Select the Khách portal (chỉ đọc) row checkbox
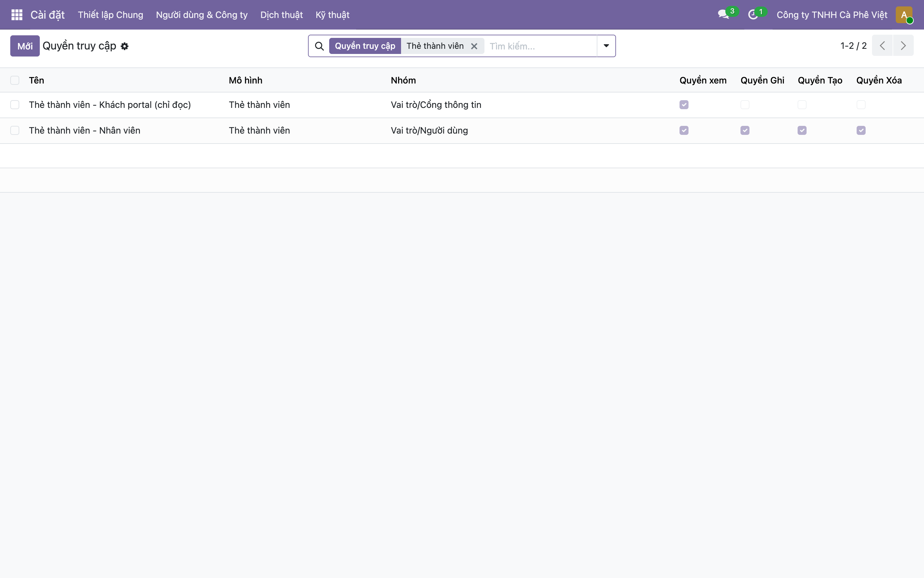Screen dimensions: 924x578 click(15, 105)
